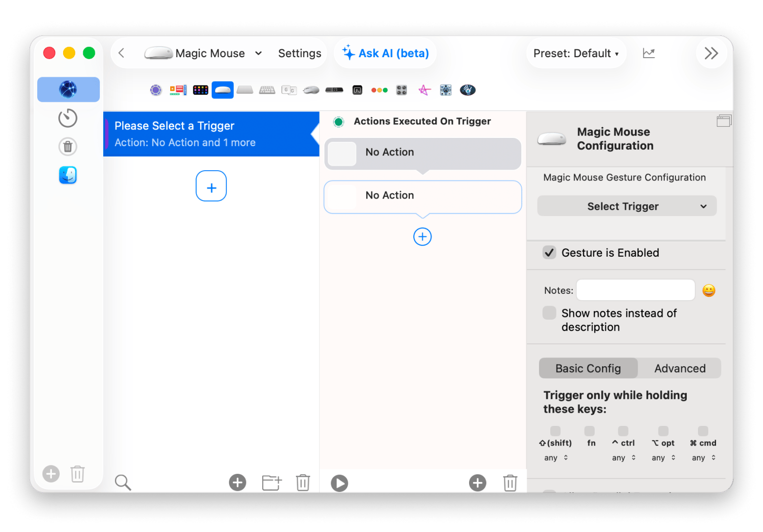Open the Floating Menus trigger category

178,90
